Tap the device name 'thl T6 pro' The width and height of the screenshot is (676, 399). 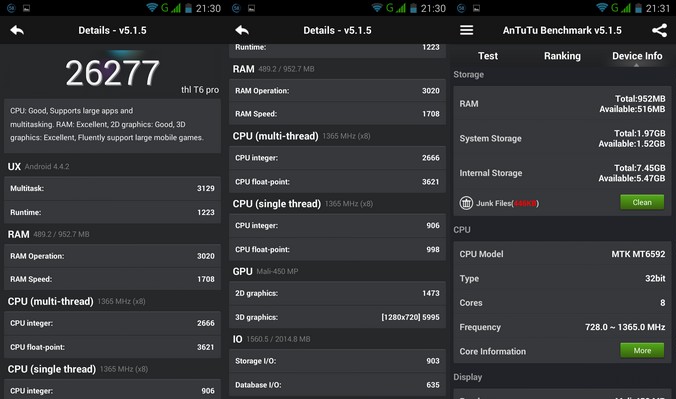200,90
